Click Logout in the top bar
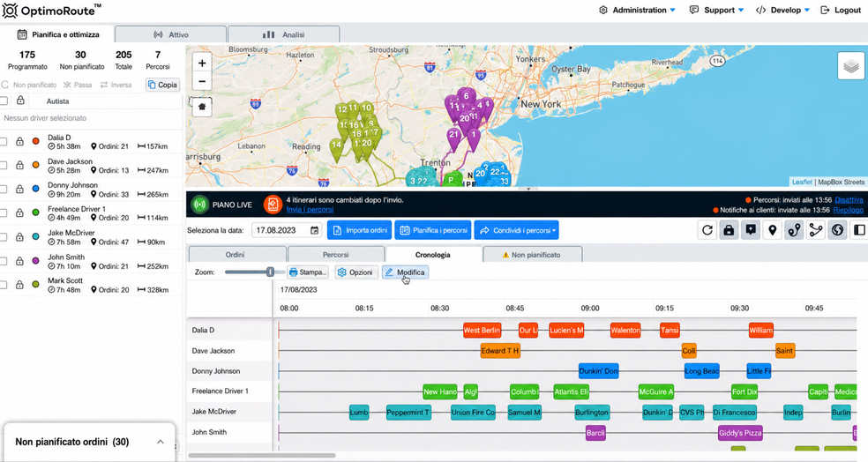This screenshot has width=868, height=462. pos(841,10)
